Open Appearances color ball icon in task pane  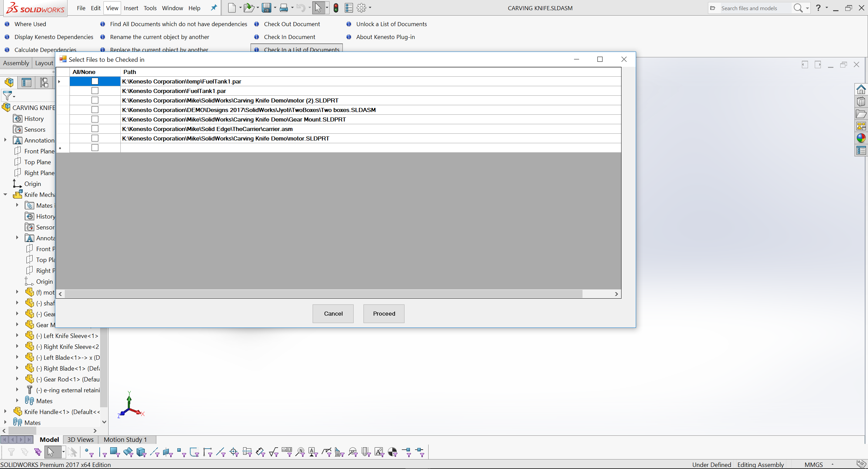coord(861,138)
